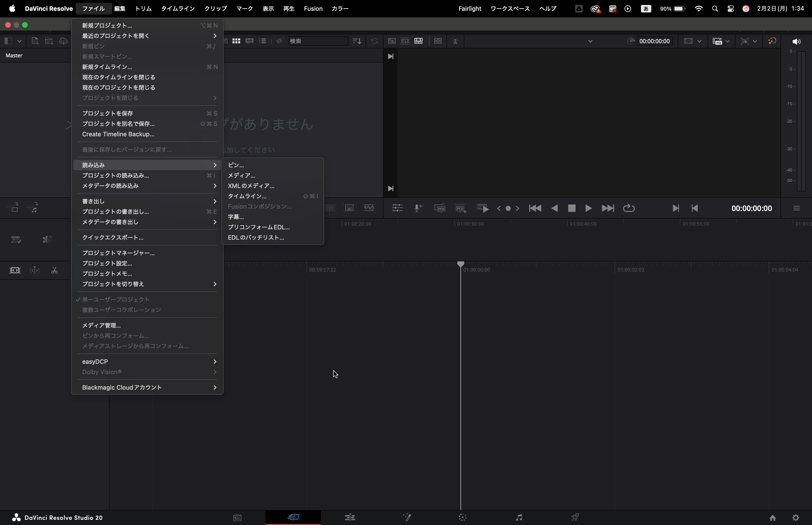Toggle media pool thumbnail grid view
This screenshot has height=525, width=812.
236,41
